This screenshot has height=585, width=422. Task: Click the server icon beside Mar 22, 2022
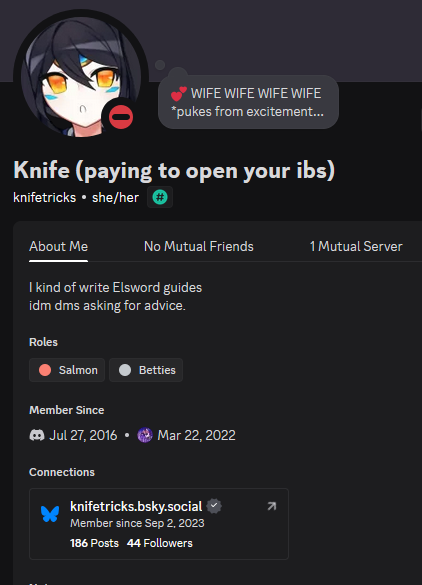pyautogui.click(x=145, y=435)
